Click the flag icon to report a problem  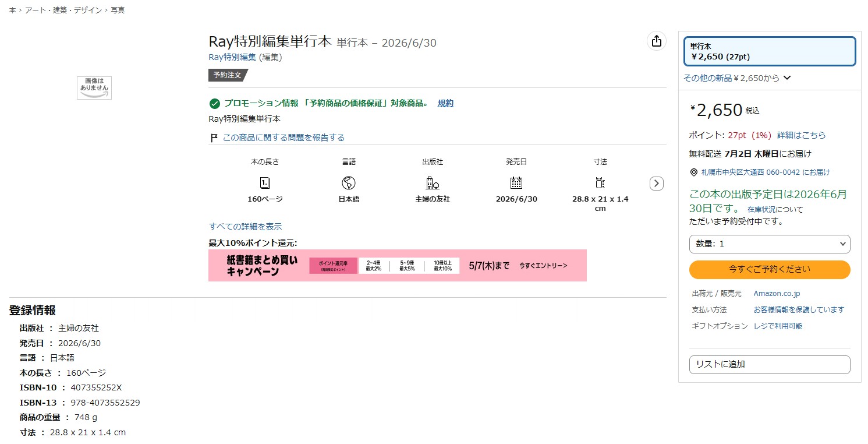click(214, 138)
